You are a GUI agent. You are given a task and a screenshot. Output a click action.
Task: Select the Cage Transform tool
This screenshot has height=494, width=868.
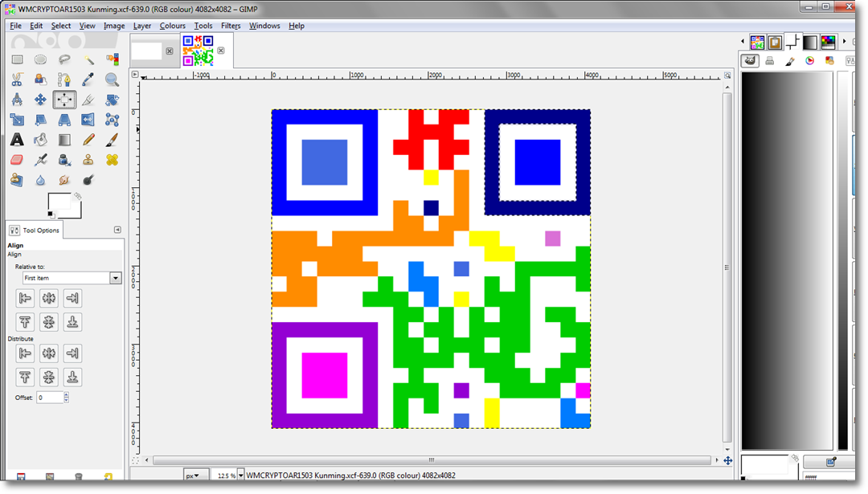click(x=112, y=120)
